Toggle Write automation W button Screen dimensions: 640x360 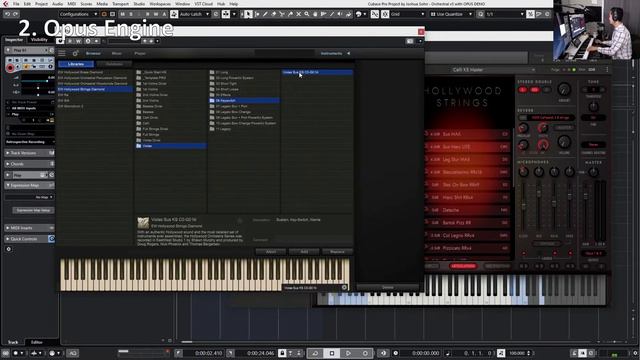(78, 41)
